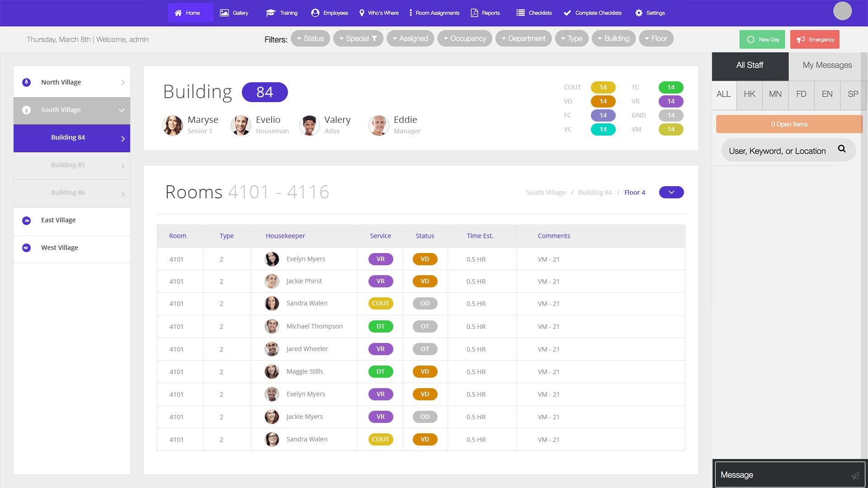Click the Message input field
The width and height of the screenshot is (868, 488).
pos(782,475)
